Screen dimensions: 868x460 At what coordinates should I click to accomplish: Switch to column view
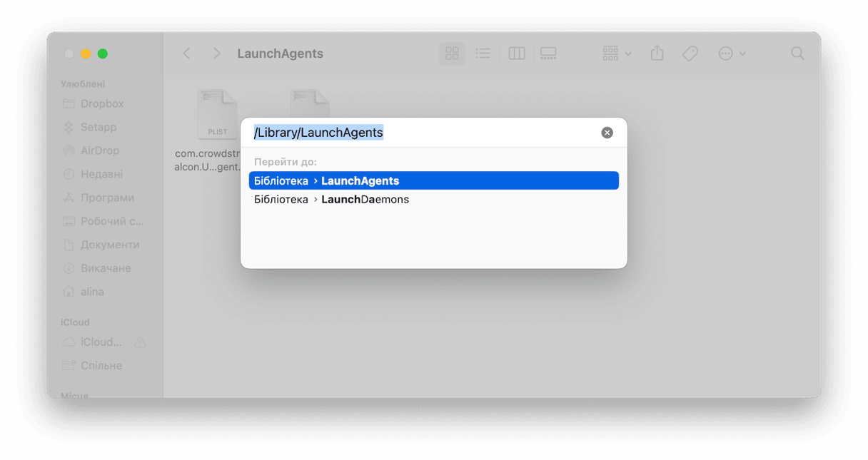pos(517,53)
